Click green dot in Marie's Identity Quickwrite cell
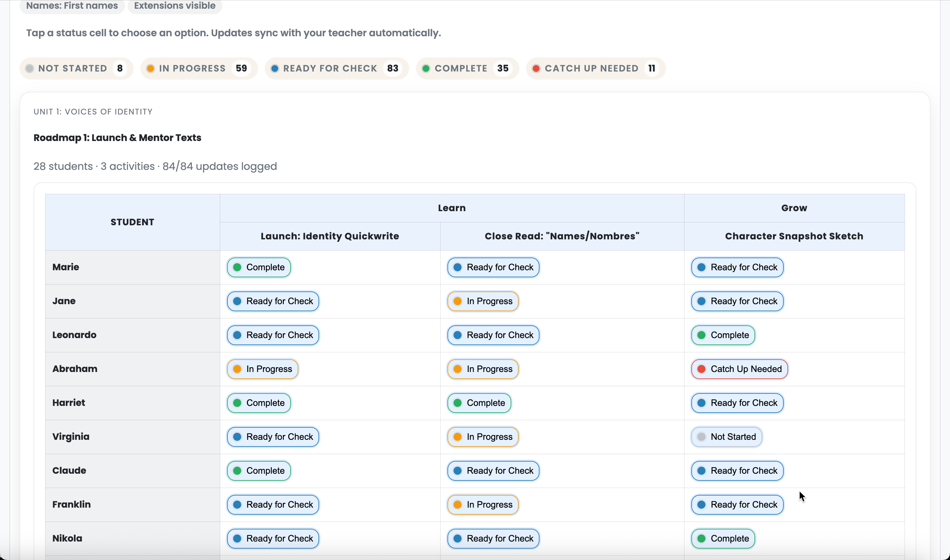The height and width of the screenshot is (560, 950). point(237,267)
